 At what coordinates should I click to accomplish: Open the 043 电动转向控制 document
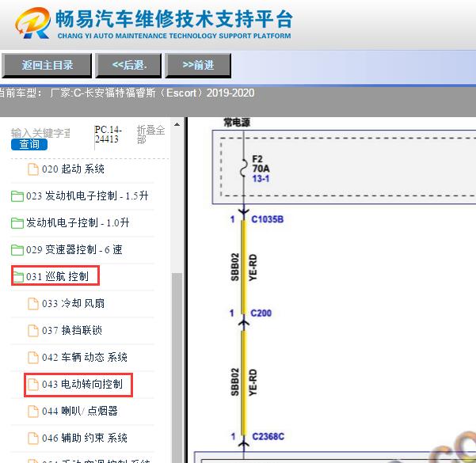click(82, 385)
